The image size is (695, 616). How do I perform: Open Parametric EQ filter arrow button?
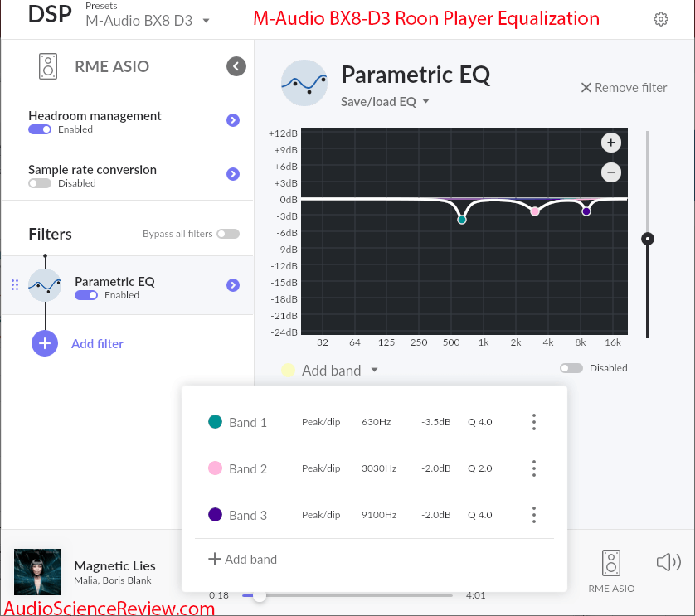(233, 285)
